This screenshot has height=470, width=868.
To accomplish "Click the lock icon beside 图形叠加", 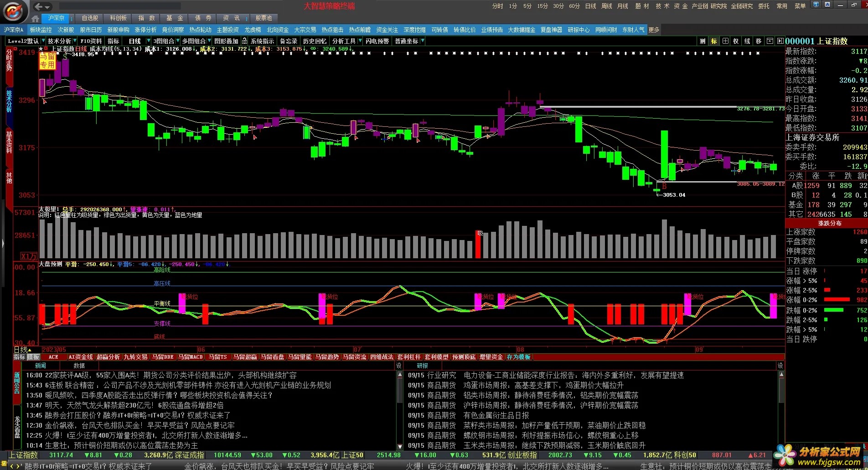I will (245, 41).
